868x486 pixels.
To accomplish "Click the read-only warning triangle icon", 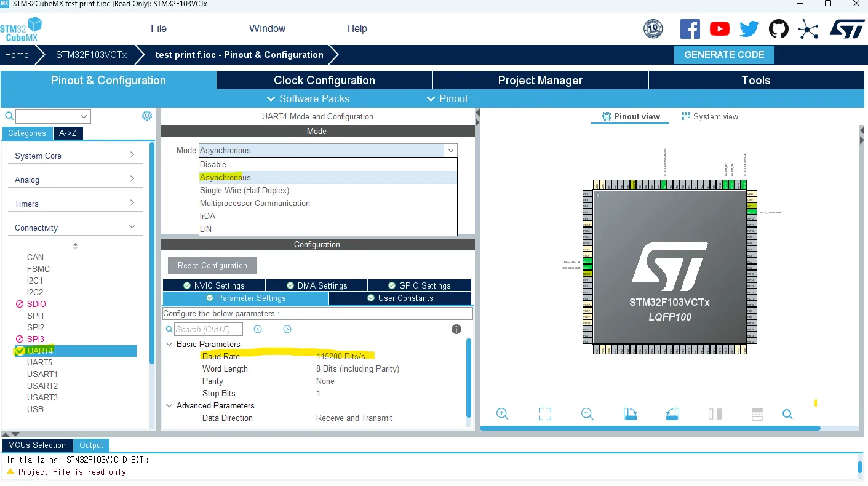I will (10, 472).
